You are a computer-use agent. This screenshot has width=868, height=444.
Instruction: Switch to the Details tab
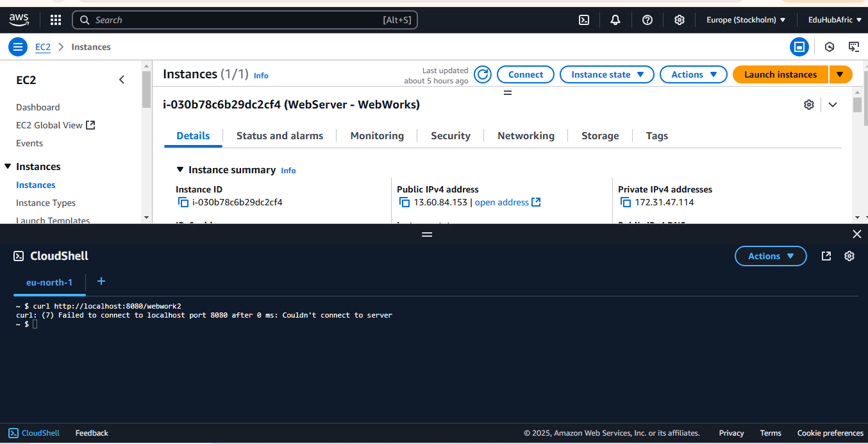pos(193,136)
